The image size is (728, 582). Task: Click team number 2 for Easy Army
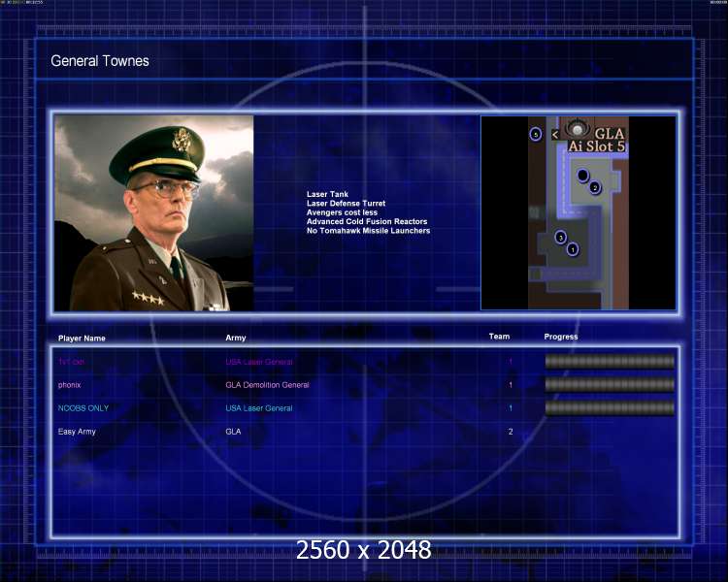(511, 432)
